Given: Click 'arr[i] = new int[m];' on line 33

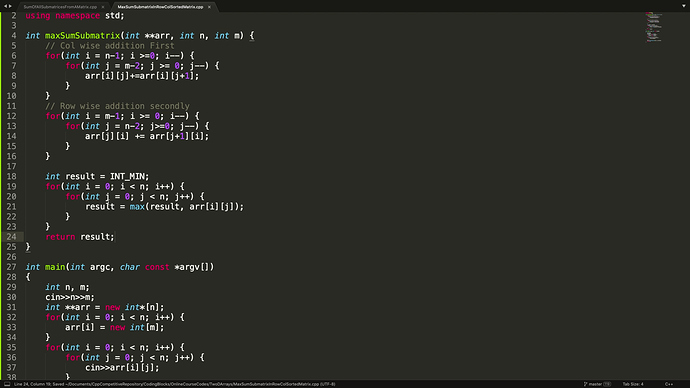Looking at the screenshot, I should pyautogui.click(x=114, y=327).
